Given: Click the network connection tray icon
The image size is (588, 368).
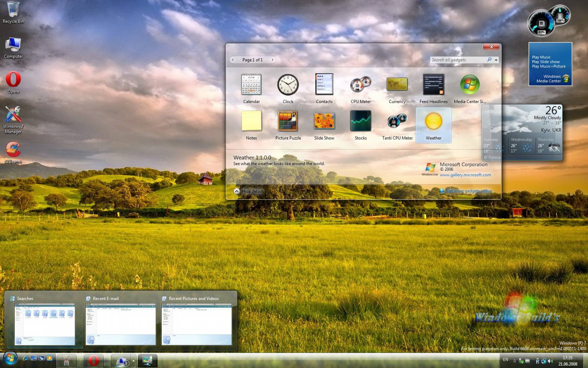Looking at the screenshot, I should click(x=544, y=361).
